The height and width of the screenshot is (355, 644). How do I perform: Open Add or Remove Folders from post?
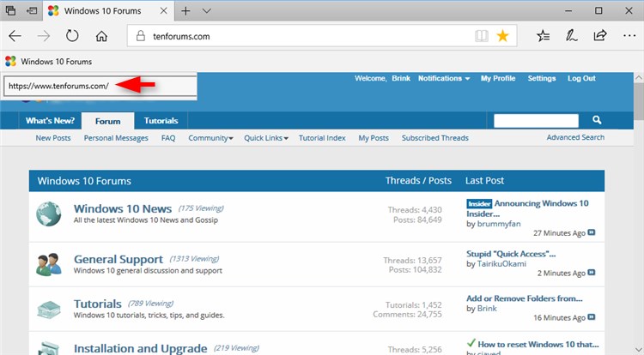point(525,298)
